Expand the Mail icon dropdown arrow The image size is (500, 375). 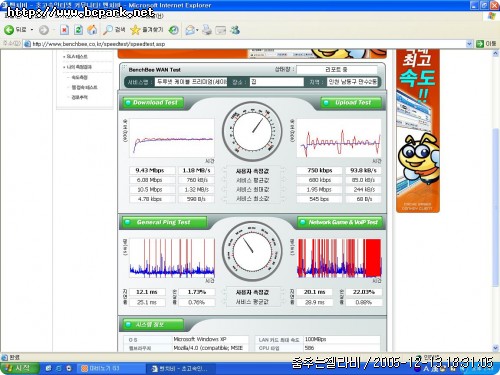pyautogui.click(x=197, y=30)
